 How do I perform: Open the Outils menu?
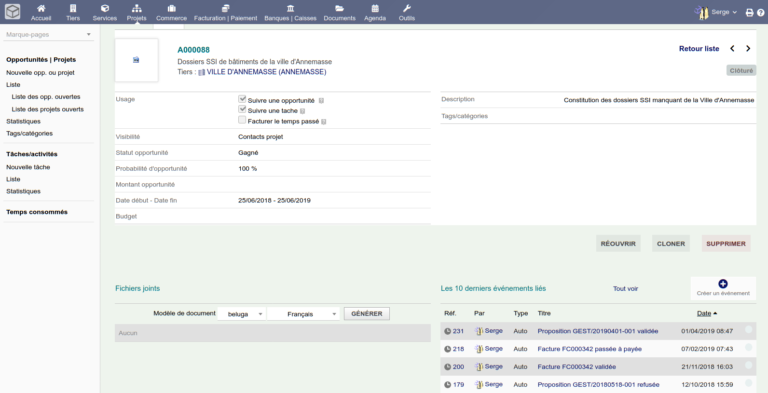tap(407, 12)
